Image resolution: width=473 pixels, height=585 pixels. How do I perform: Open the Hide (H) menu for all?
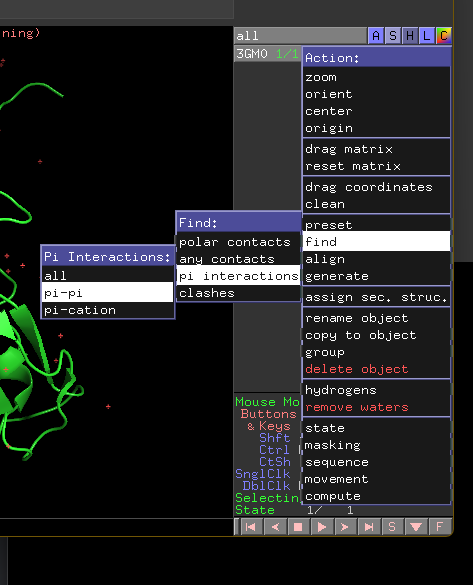pos(410,36)
